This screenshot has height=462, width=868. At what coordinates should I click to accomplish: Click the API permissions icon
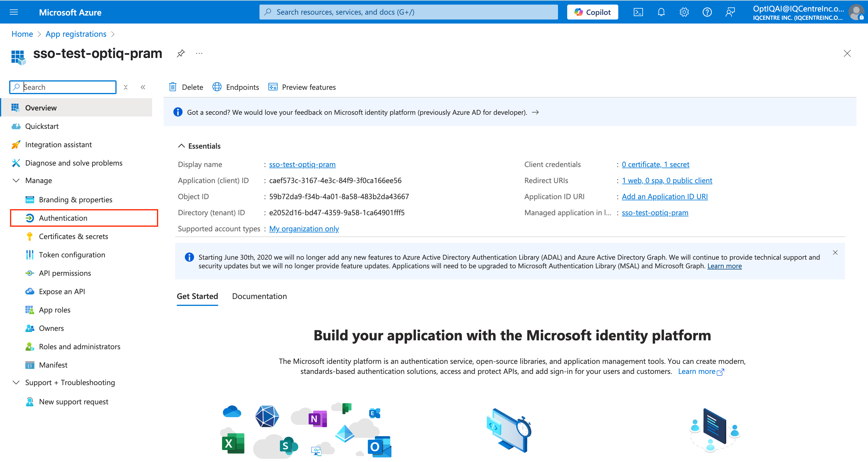30,273
